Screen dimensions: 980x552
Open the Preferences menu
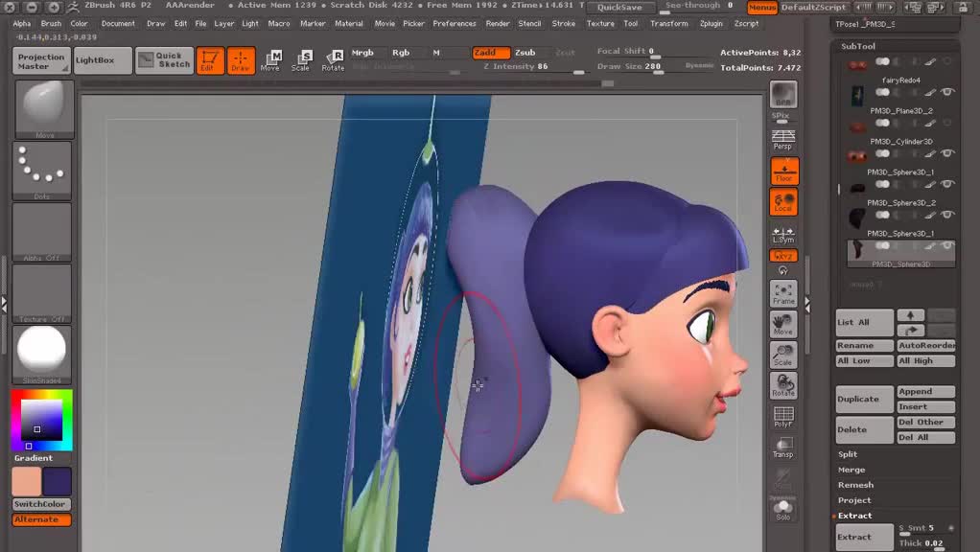(x=455, y=24)
